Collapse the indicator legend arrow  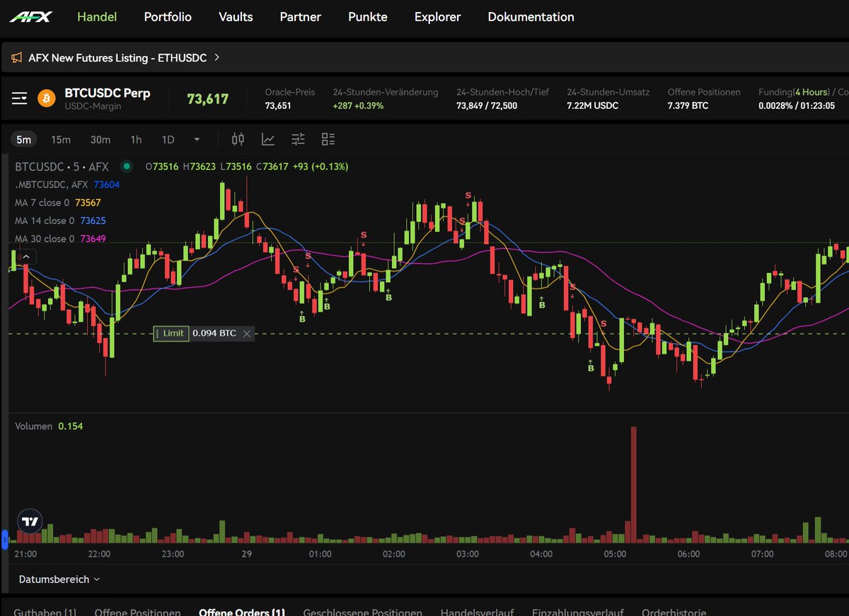(x=25, y=256)
